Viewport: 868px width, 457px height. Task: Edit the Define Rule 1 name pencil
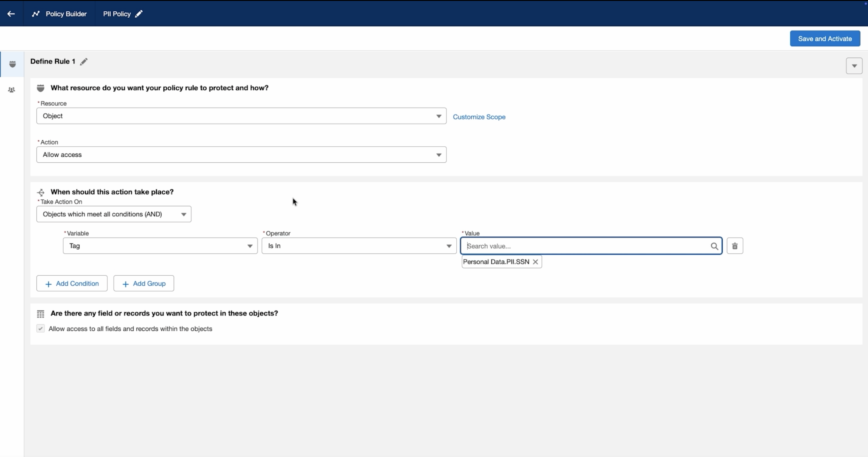84,62
